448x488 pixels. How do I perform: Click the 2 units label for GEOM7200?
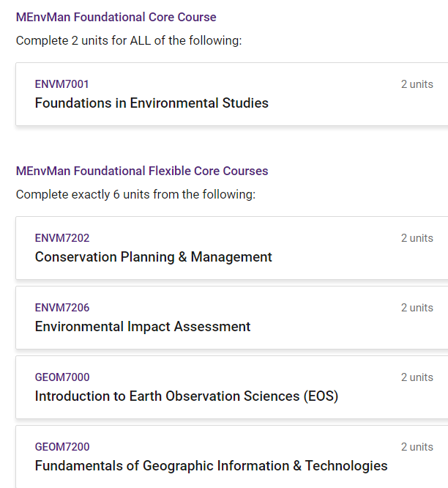[x=417, y=447]
